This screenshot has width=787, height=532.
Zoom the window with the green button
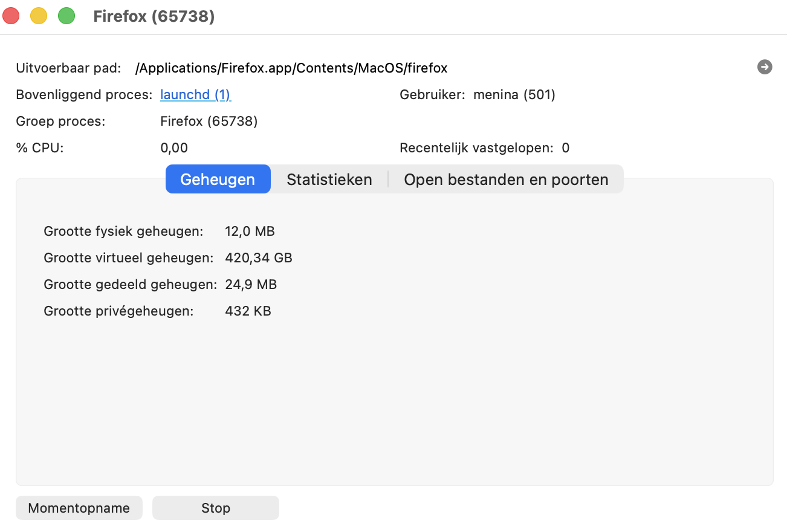click(66, 16)
